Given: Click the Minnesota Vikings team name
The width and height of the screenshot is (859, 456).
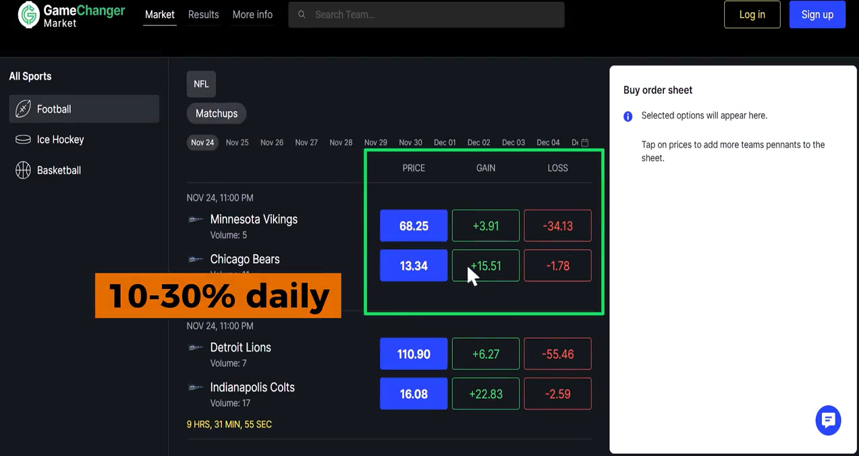Looking at the screenshot, I should [x=254, y=219].
